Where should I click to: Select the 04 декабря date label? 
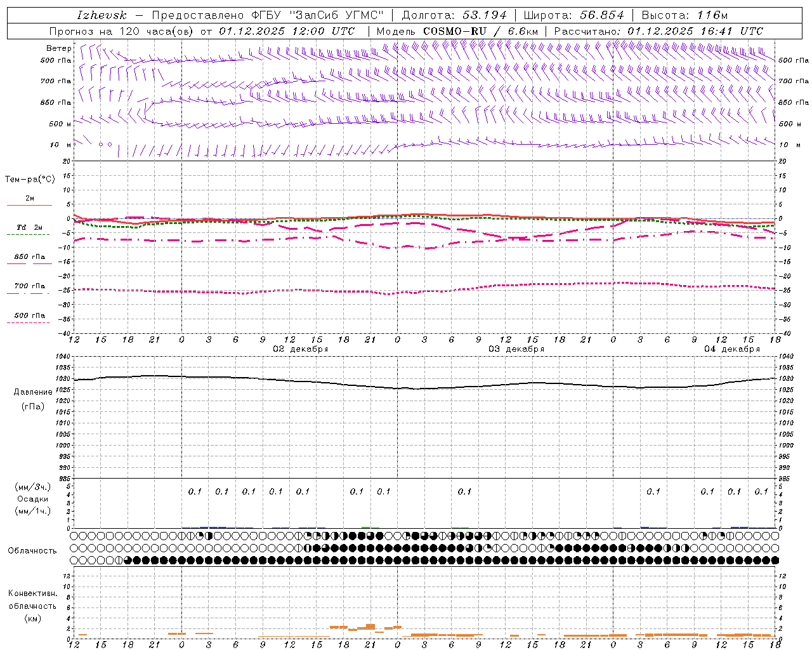point(732,349)
